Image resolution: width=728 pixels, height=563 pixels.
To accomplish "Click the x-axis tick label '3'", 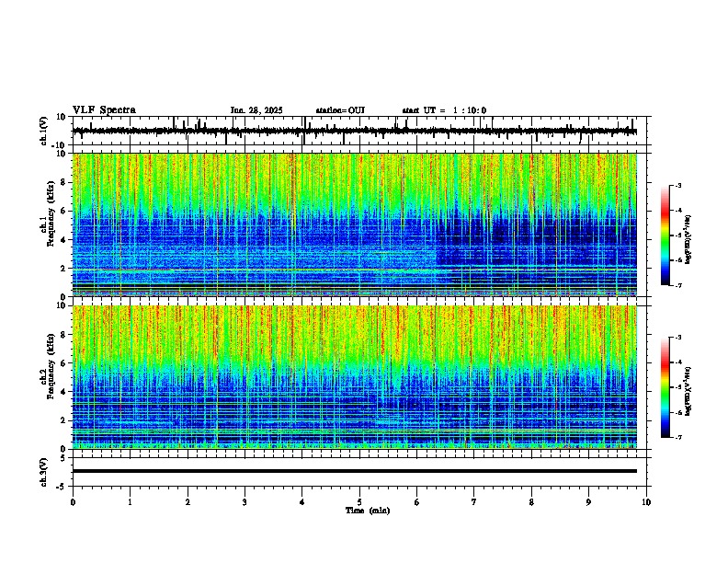I will click(245, 502).
